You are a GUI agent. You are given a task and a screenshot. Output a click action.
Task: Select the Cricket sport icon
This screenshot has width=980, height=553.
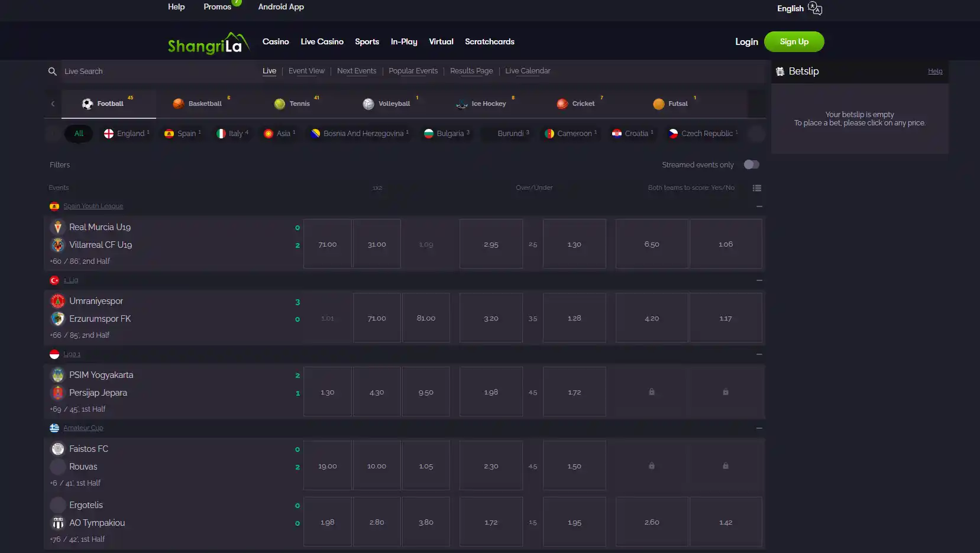click(562, 104)
